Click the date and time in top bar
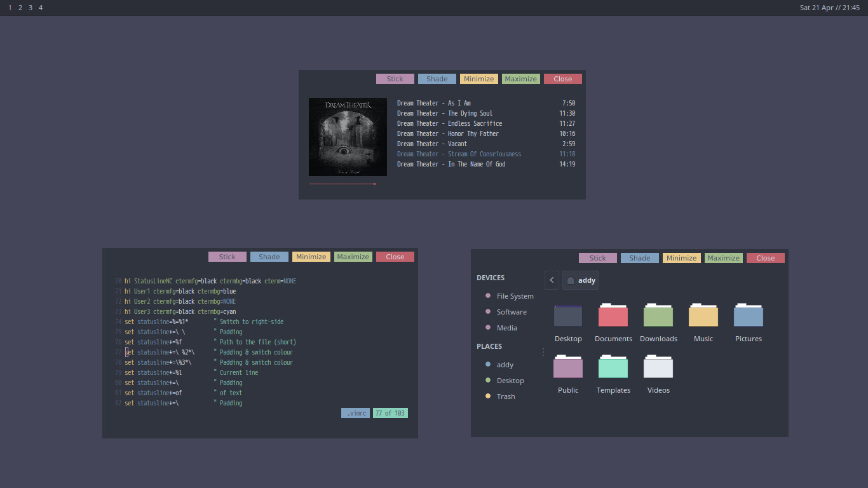 pyautogui.click(x=830, y=8)
